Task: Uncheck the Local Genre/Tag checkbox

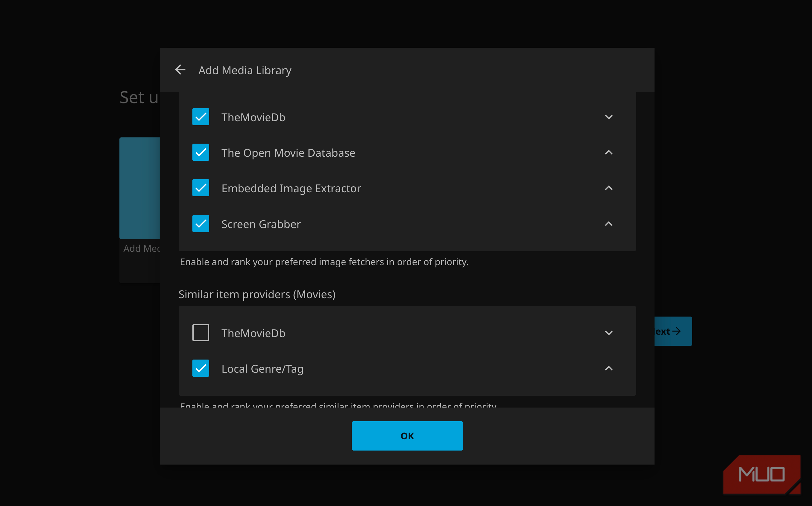Action: click(x=201, y=368)
